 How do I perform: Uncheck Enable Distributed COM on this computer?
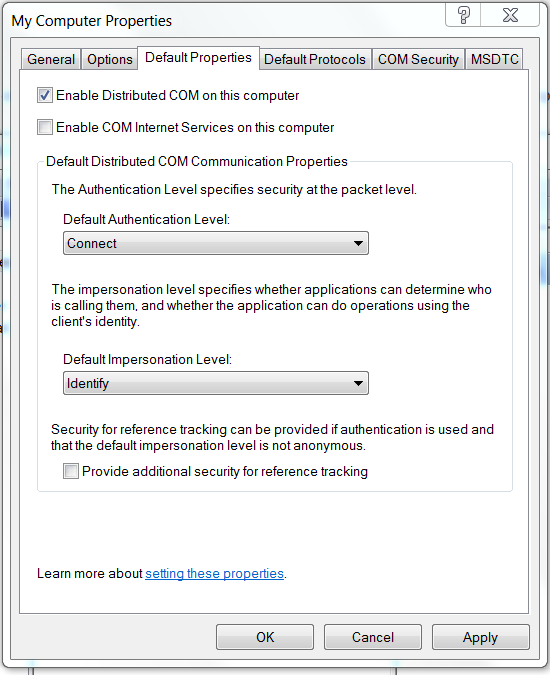click(x=45, y=95)
